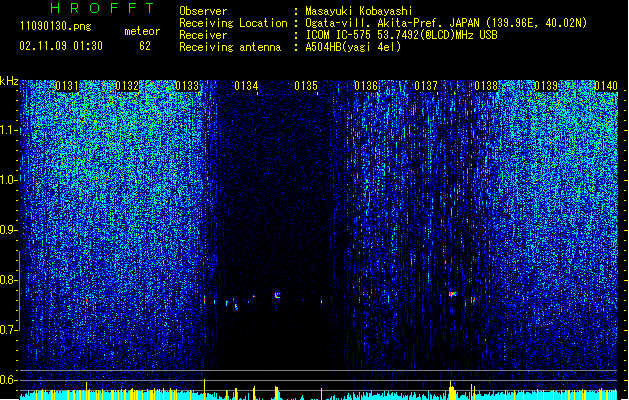The width and height of the screenshot is (629, 400).
Task: Click the tall yellow level spike under 0137
Action: click(452, 390)
